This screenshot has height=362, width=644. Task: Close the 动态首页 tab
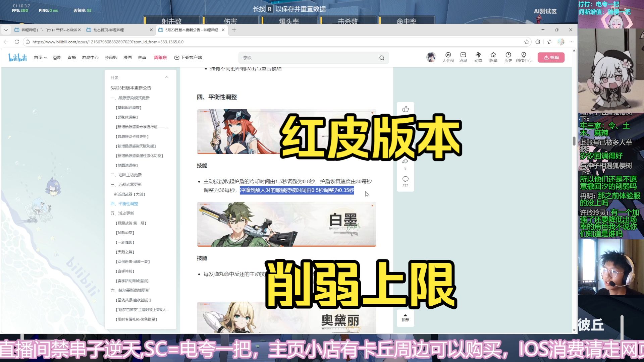click(x=151, y=30)
